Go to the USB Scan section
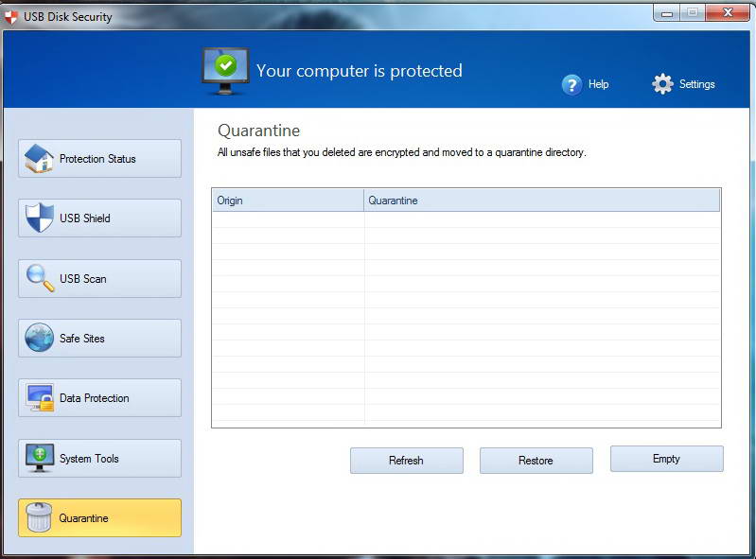The width and height of the screenshot is (756, 559). (x=99, y=278)
